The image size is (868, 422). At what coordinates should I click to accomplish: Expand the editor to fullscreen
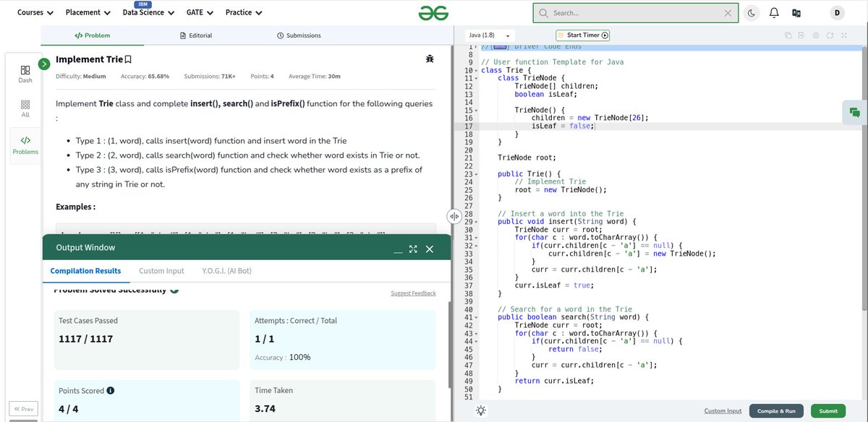(843, 35)
